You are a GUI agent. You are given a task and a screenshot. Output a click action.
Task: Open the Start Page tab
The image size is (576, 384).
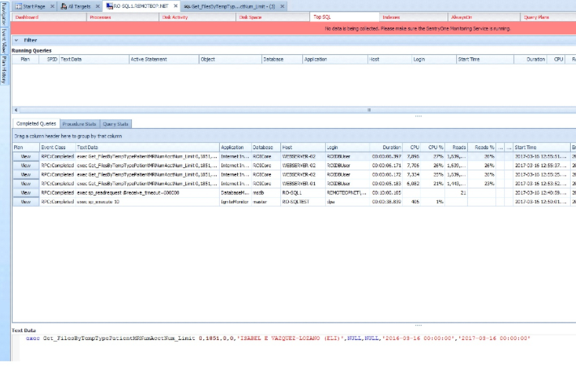pyautogui.click(x=34, y=6)
